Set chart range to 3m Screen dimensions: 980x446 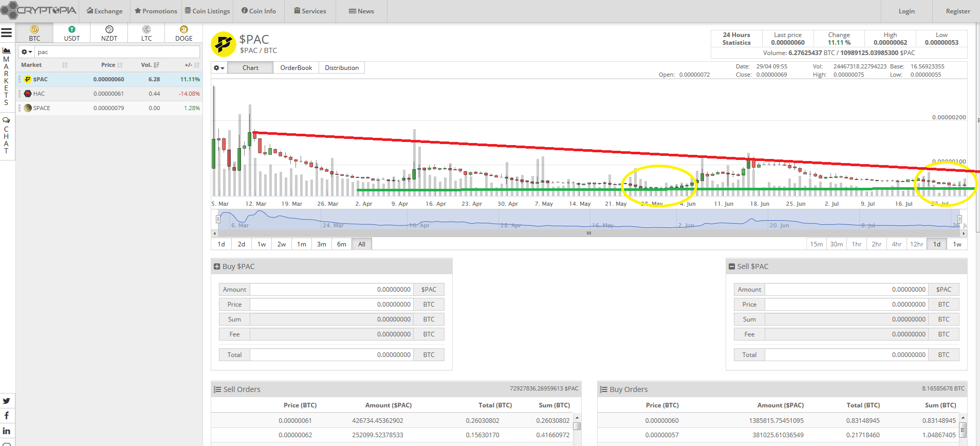322,244
